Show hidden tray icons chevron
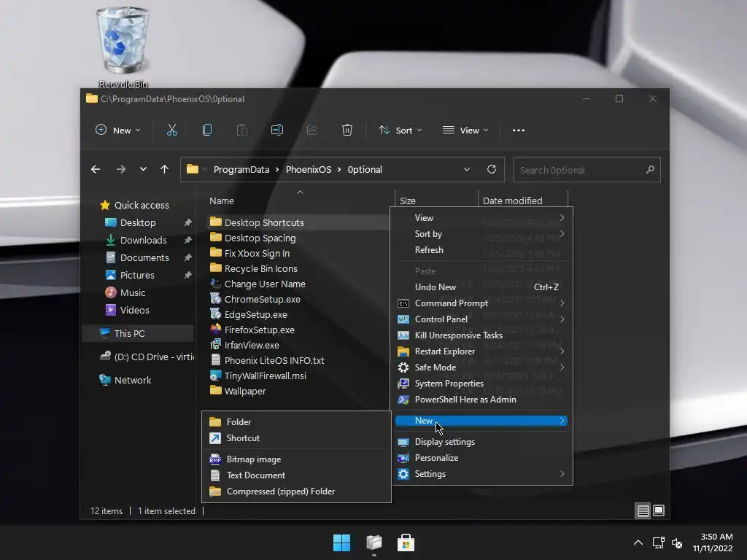 (x=638, y=542)
